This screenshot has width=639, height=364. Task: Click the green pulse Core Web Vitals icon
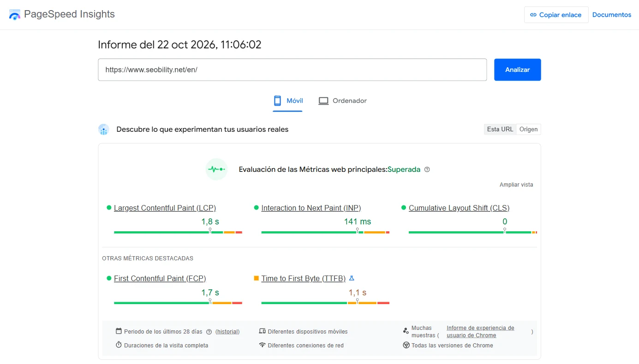(x=216, y=169)
